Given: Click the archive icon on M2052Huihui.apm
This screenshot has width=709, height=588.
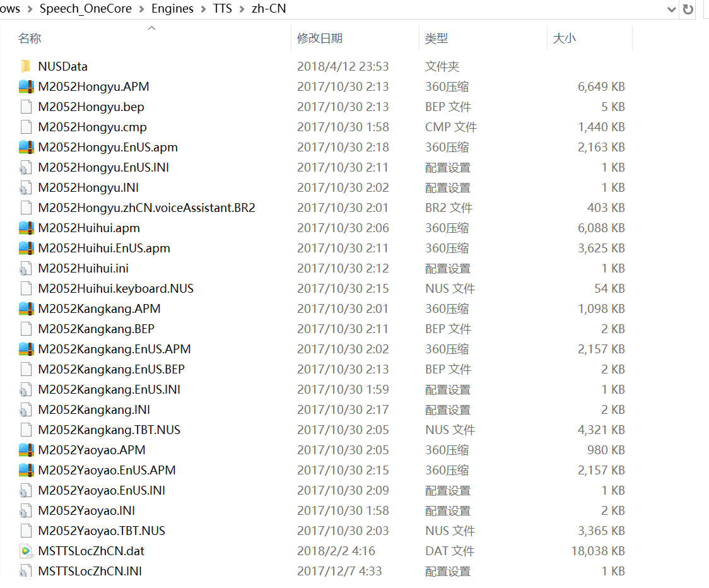Looking at the screenshot, I should tap(26, 227).
